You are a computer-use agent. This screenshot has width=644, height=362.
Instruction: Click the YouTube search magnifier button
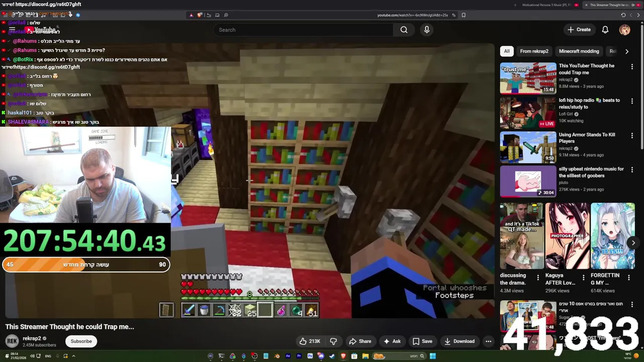(x=404, y=30)
